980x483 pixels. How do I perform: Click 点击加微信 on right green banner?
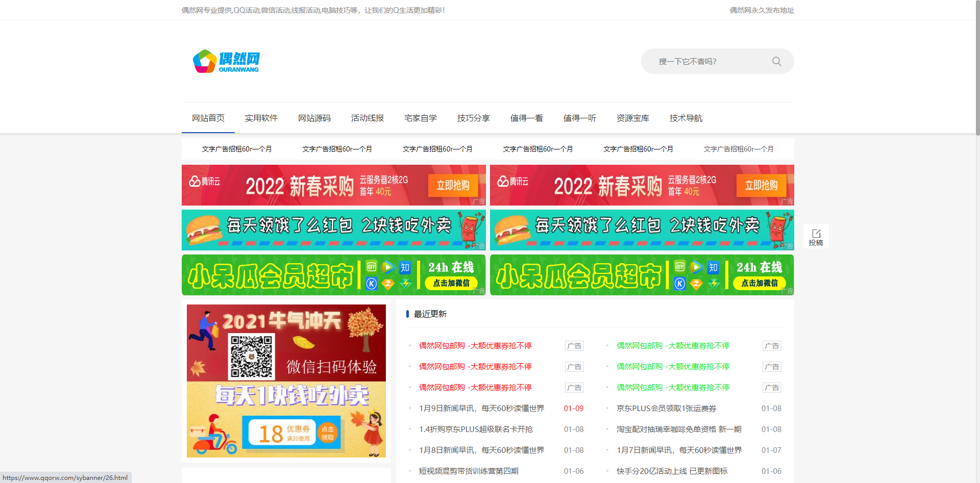tap(759, 283)
